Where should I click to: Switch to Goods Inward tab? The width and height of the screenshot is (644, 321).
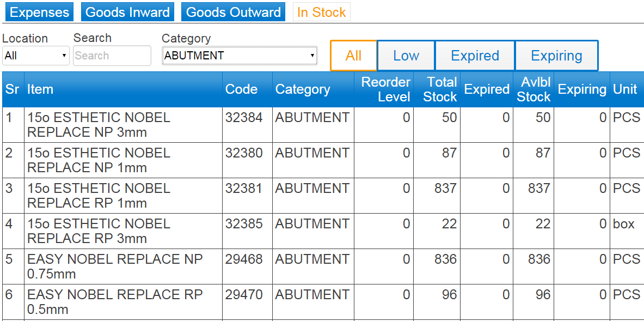(x=127, y=12)
